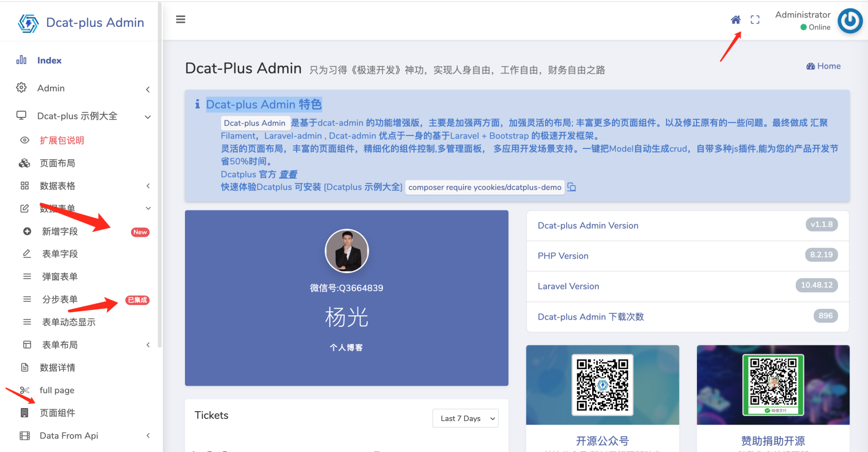Open the Index menu item
Screen dimensions: 868x452
[49, 60]
